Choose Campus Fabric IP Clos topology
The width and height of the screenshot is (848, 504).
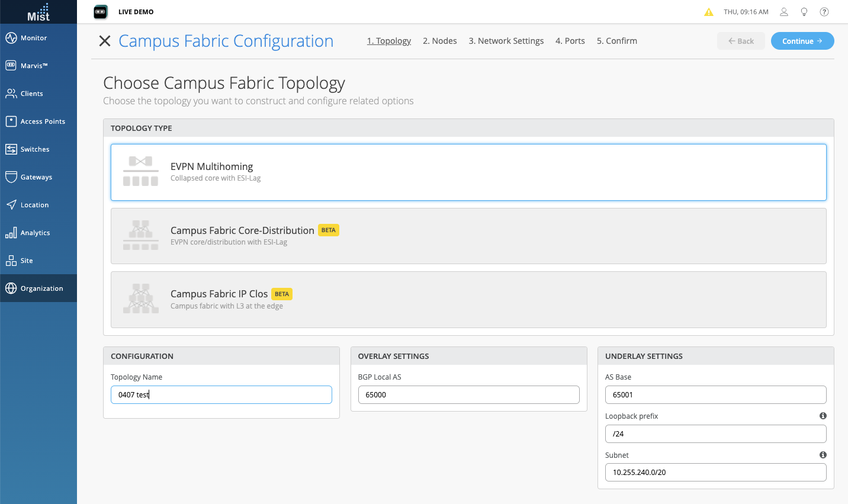468,300
